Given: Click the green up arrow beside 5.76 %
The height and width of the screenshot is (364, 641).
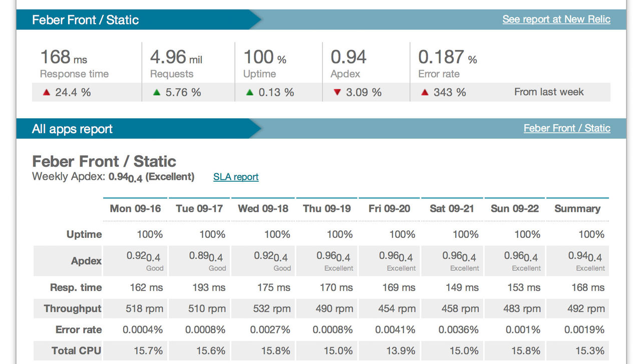Looking at the screenshot, I should tap(157, 92).
